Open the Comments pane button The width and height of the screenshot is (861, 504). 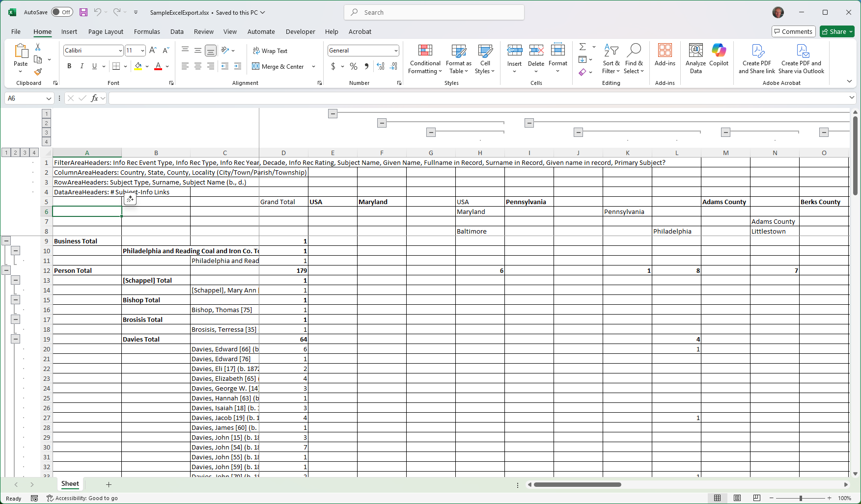pos(793,31)
